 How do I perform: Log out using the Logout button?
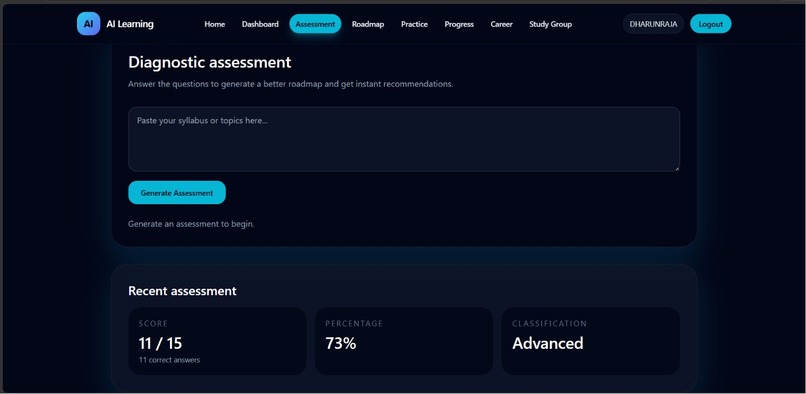711,24
